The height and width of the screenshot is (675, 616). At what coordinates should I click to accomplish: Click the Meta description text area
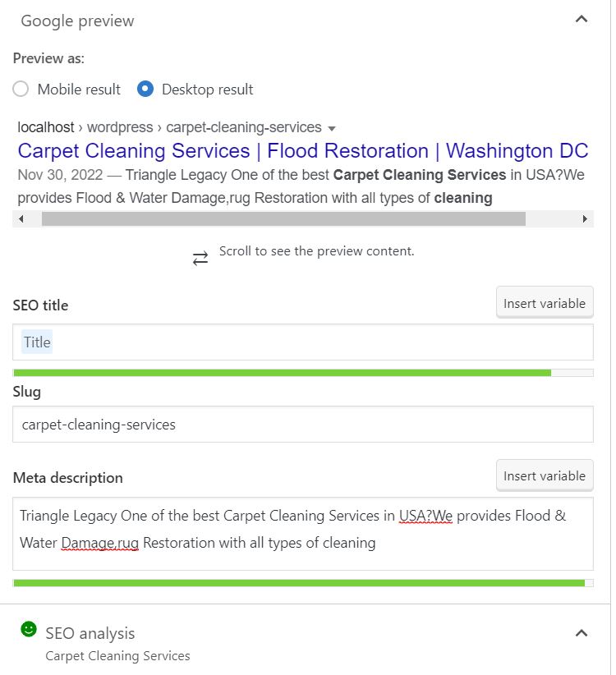(x=303, y=534)
